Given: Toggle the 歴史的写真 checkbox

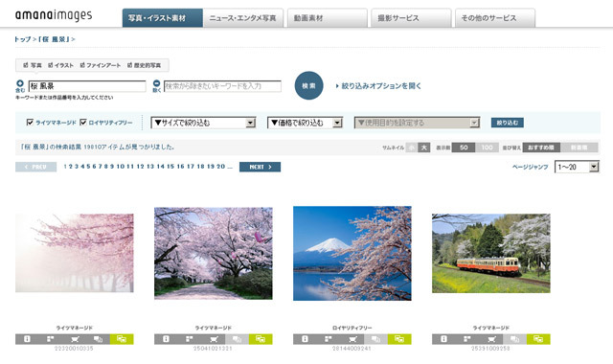Looking at the screenshot, I should point(130,65).
